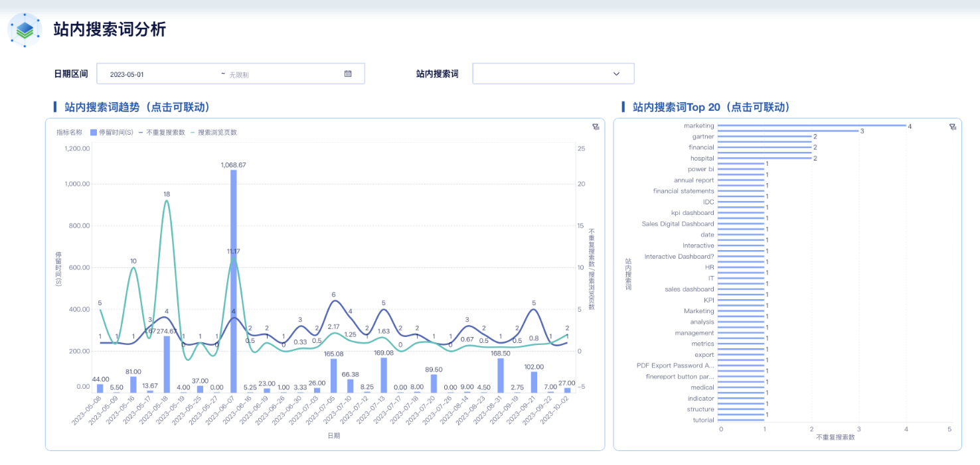
Task: Open the calendar picker in 日期区间
Action: (348, 74)
